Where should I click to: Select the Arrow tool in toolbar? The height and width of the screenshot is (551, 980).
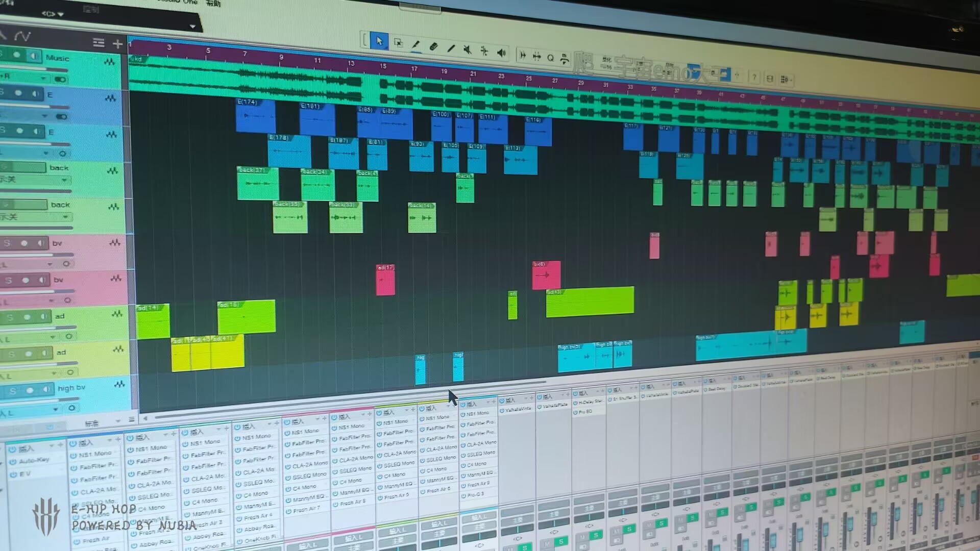[379, 41]
